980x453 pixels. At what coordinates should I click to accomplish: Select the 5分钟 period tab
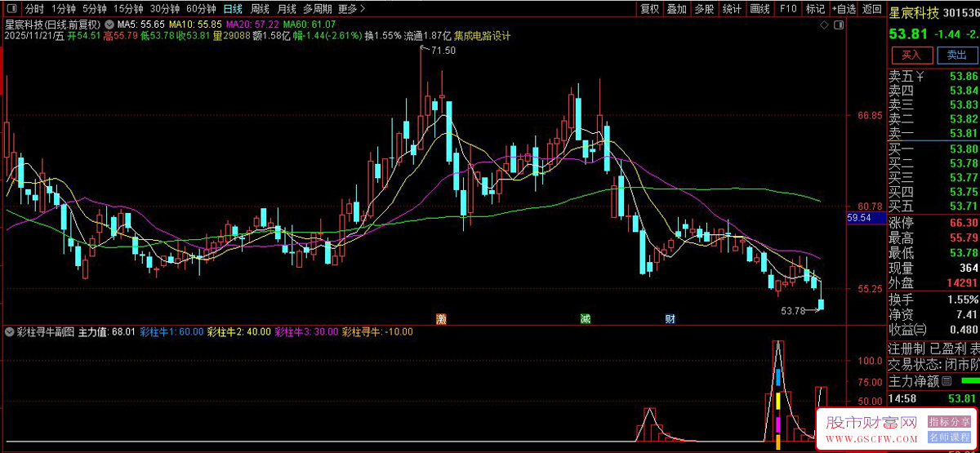pos(95,9)
